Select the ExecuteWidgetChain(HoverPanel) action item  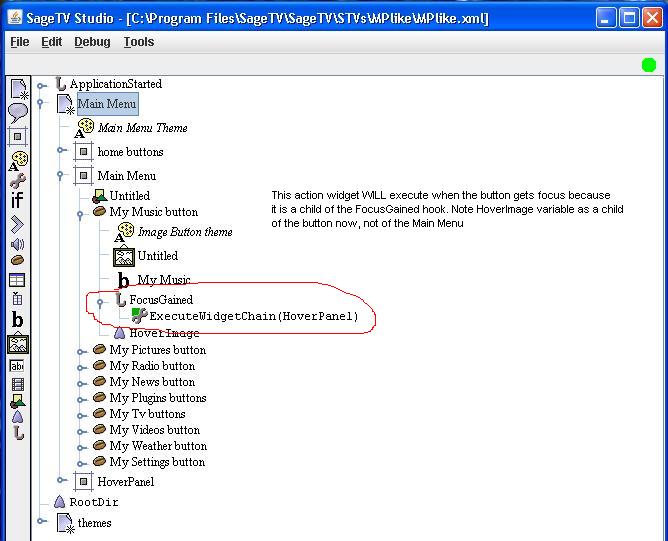point(253,316)
